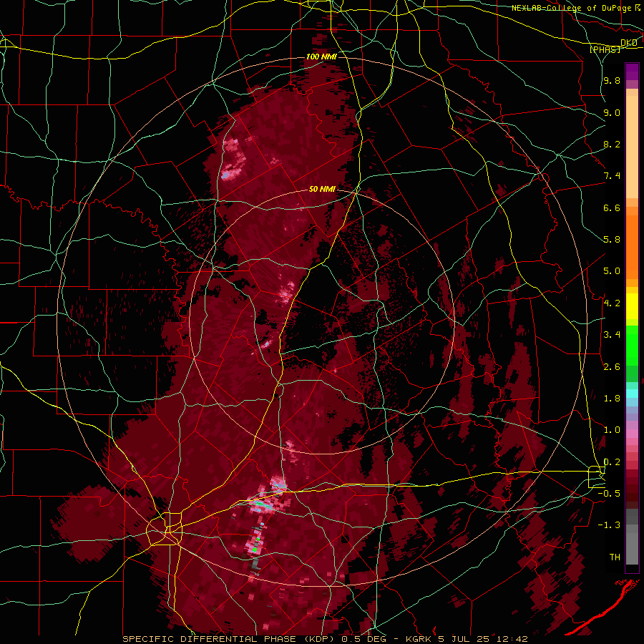Click the 8.2 value on color scale
The width and height of the screenshot is (644, 644).
[x=612, y=144]
